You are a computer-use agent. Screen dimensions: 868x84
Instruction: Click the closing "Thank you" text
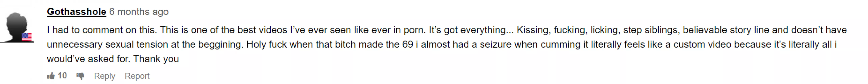(156, 59)
